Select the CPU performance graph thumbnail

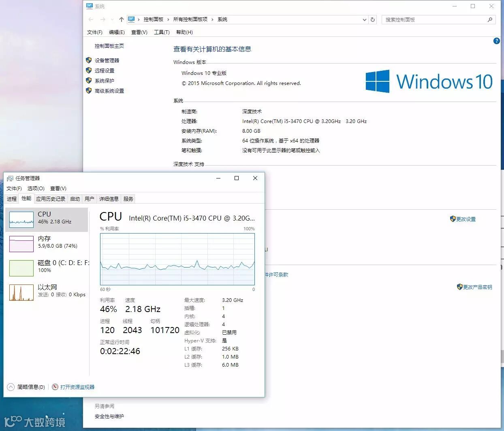click(21, 219)
